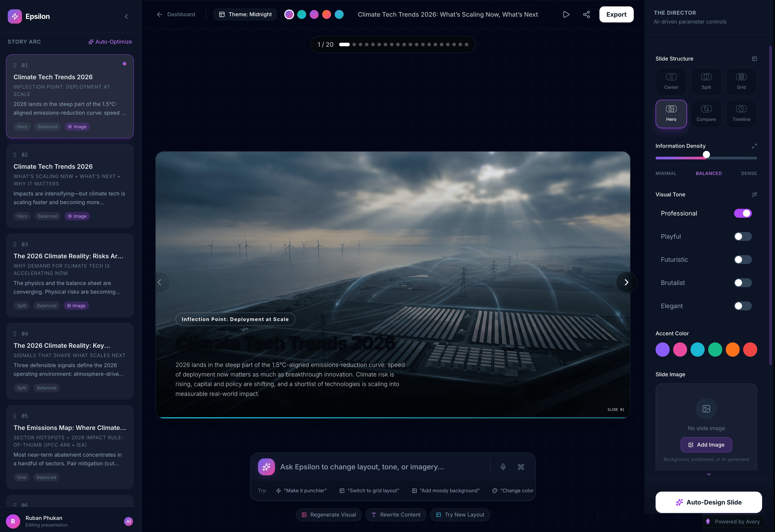
Task: Click the share icon in the top bar
Action: (586, 14)
